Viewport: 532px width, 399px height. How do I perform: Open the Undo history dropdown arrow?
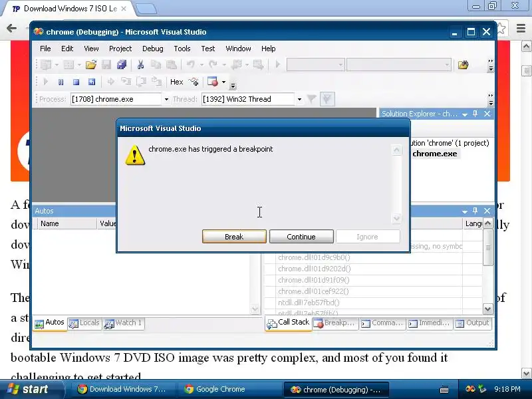tap(201, 65)
